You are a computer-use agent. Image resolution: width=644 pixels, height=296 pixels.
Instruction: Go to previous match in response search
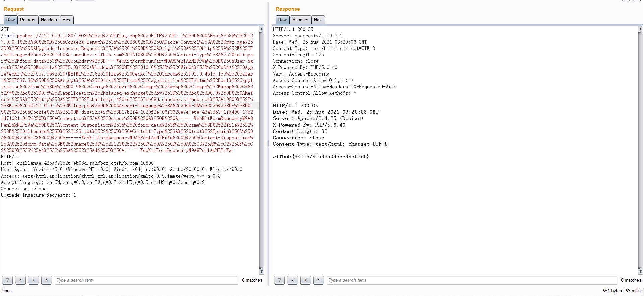pyautogui.click(x=293, y=280)
